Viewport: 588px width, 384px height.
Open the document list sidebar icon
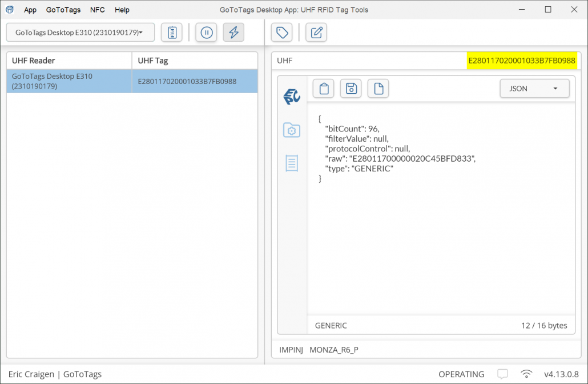tap(292, 163)
